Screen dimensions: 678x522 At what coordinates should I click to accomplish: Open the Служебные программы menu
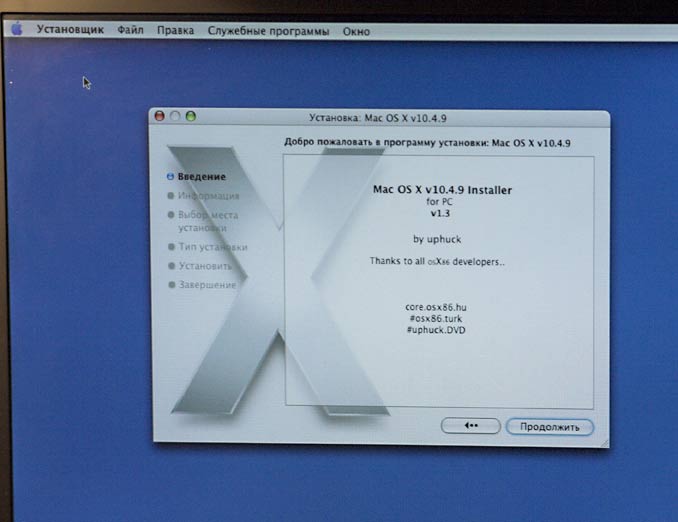click(x=268, y=31)
